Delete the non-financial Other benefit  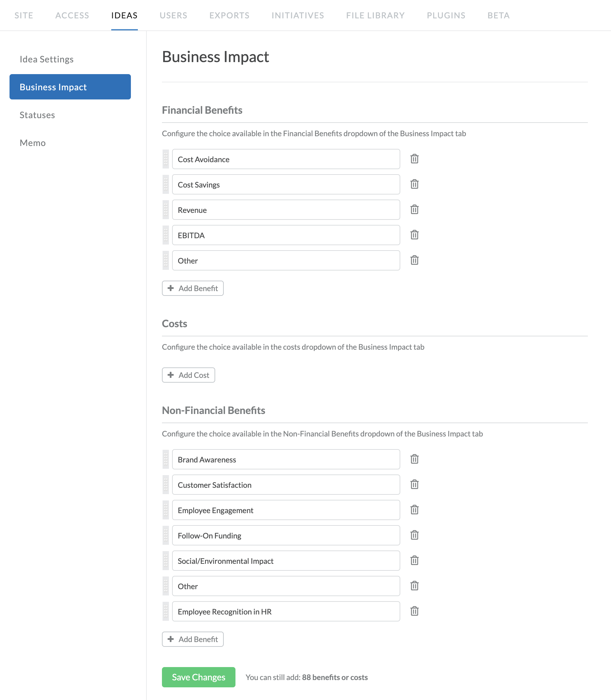[414, 586]
